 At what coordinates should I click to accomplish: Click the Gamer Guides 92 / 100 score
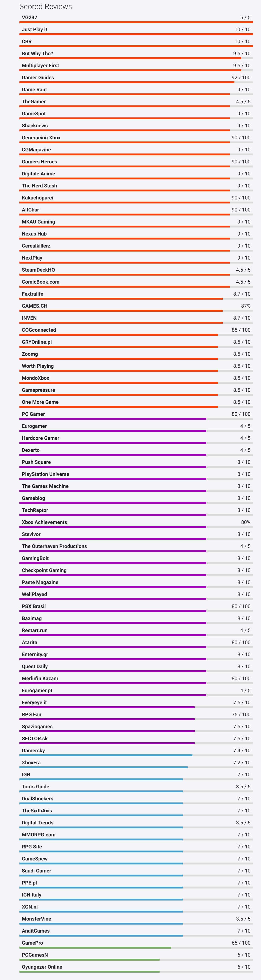241,78
